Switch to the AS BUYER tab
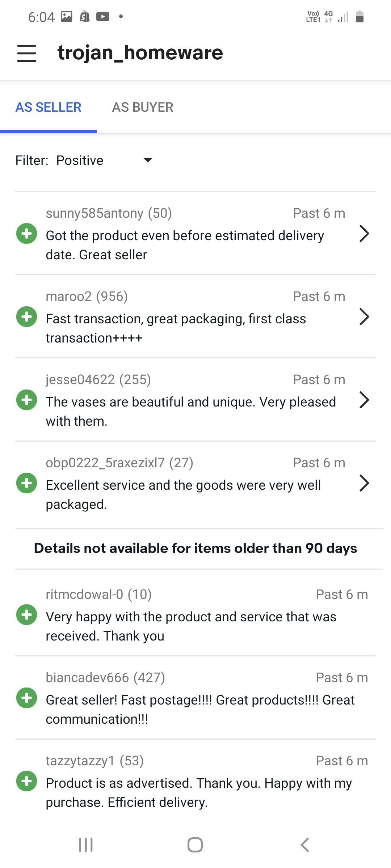Viewport: 391px width, 868px height. click(143, 107)
